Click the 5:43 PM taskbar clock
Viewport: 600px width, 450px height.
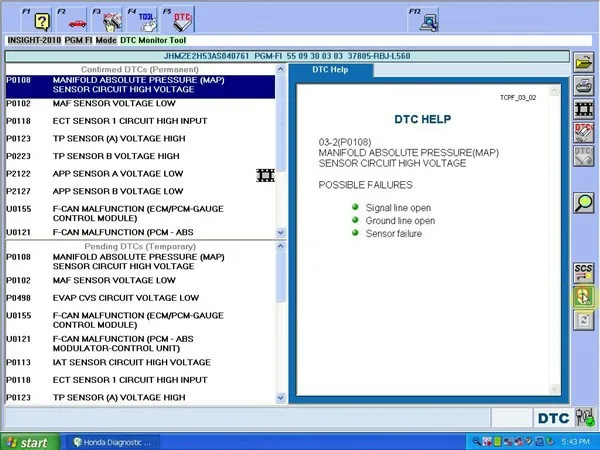tap(575, 442)
